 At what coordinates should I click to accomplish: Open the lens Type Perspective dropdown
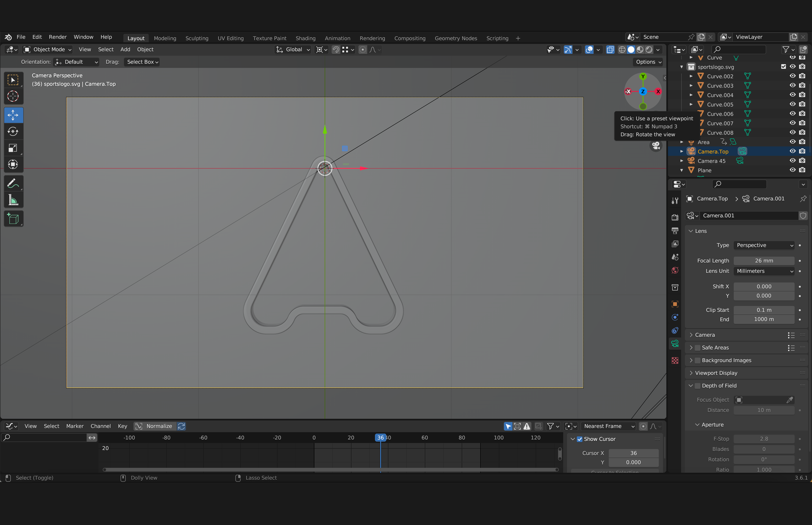pos(764,245)
